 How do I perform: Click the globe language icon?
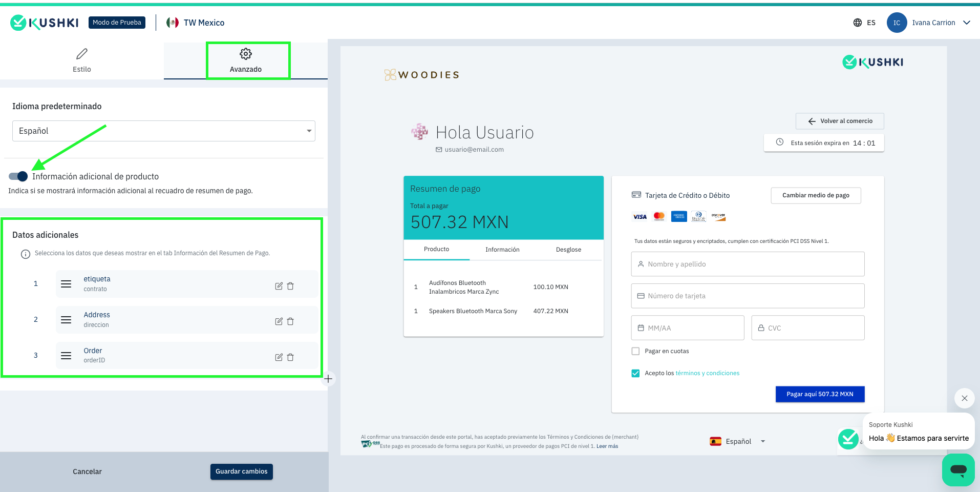pyautogui.click(x=858, y=23)
